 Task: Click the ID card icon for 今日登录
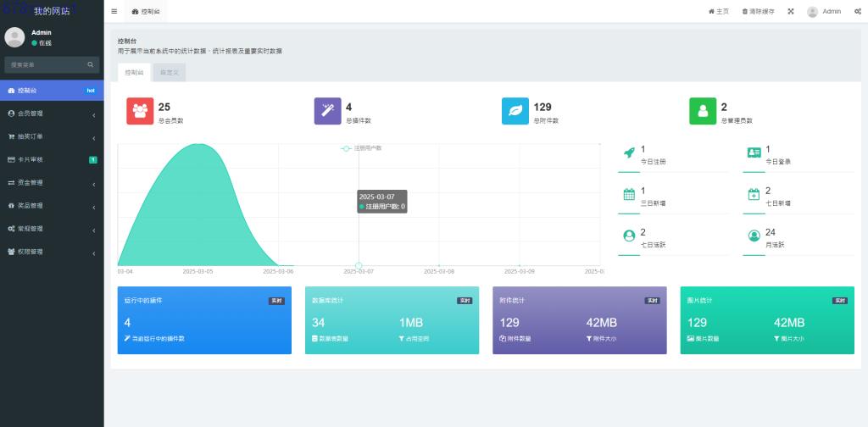click(754, 153)
